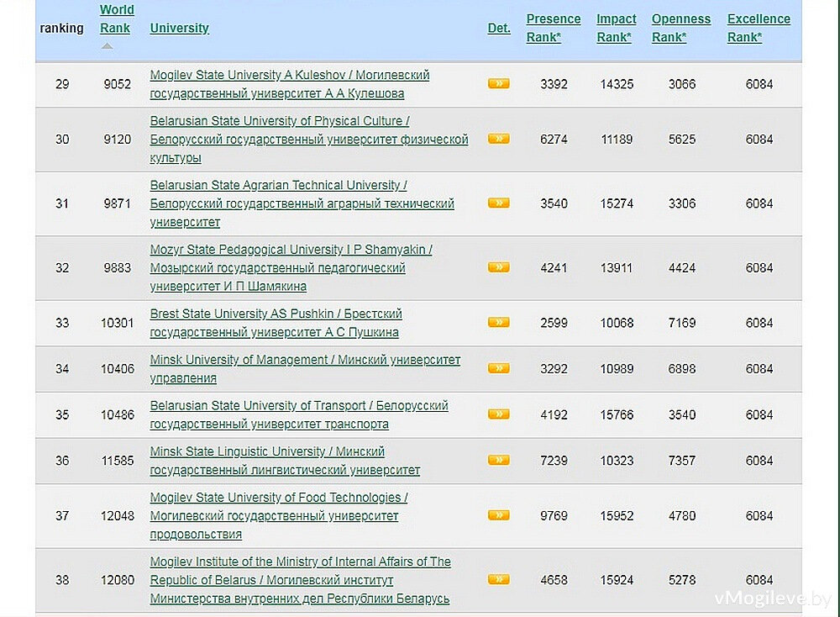Screen dimensions: 840x617
Task: Select ranking number 35
Action: (62, 415)
